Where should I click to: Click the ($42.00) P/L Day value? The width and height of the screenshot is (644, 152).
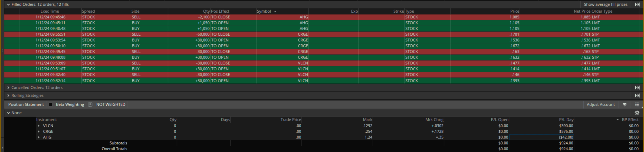tap(566, 137)
